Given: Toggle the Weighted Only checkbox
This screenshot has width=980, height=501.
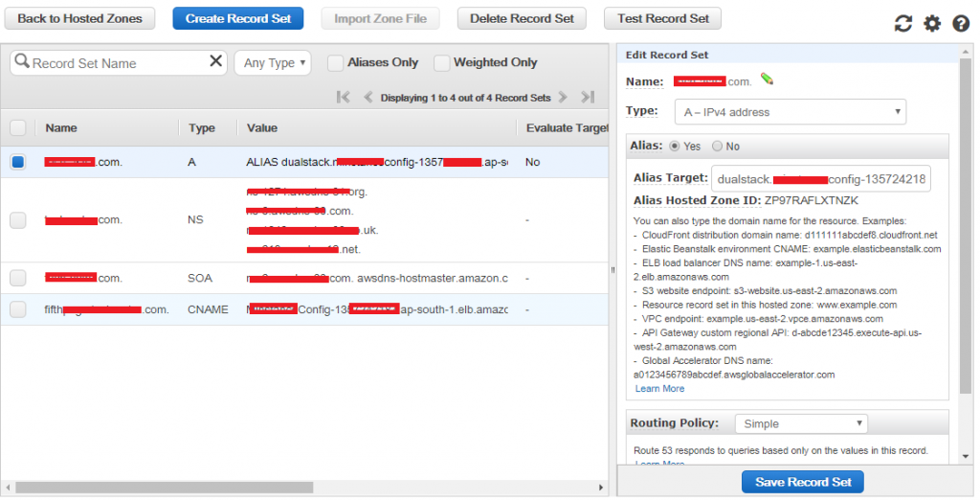Looking at the screenshot, I should click(442, 62).
